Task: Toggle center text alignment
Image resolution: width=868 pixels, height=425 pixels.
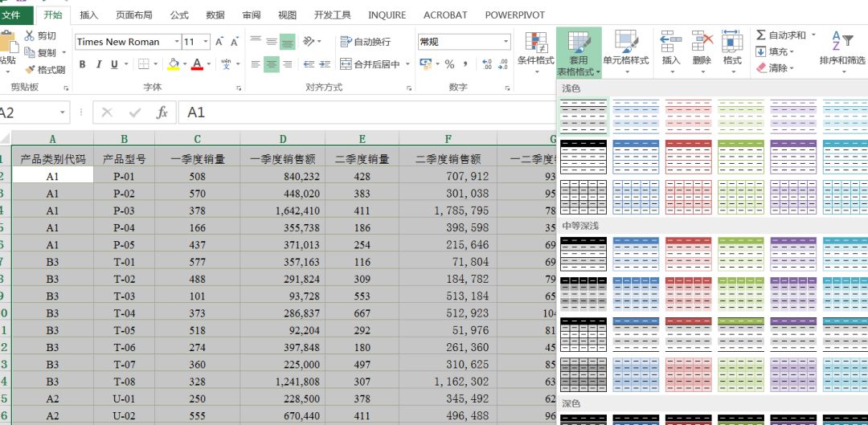Action: tap(272, 64)
